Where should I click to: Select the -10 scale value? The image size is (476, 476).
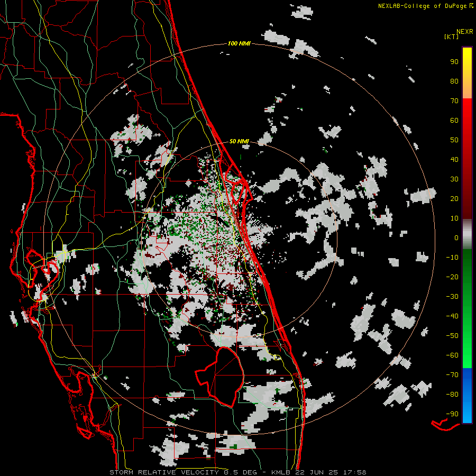[x=452, y=258]
